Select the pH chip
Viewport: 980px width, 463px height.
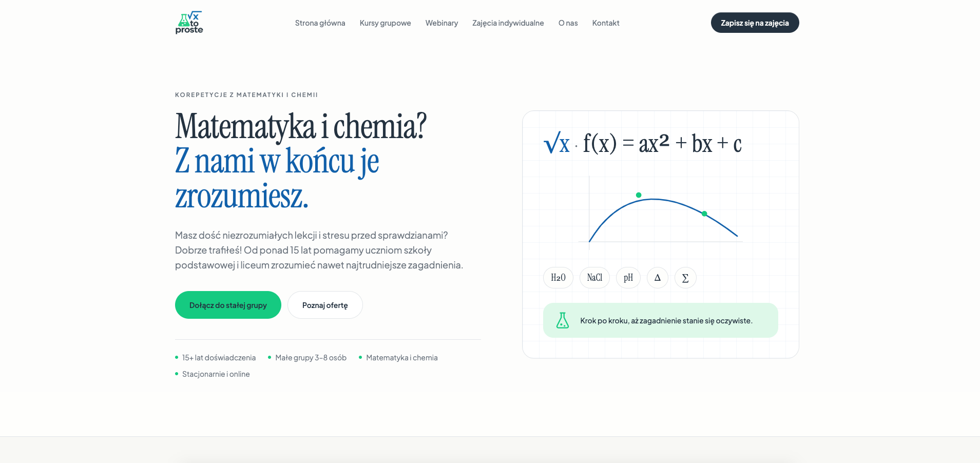(x=628, y=278)
